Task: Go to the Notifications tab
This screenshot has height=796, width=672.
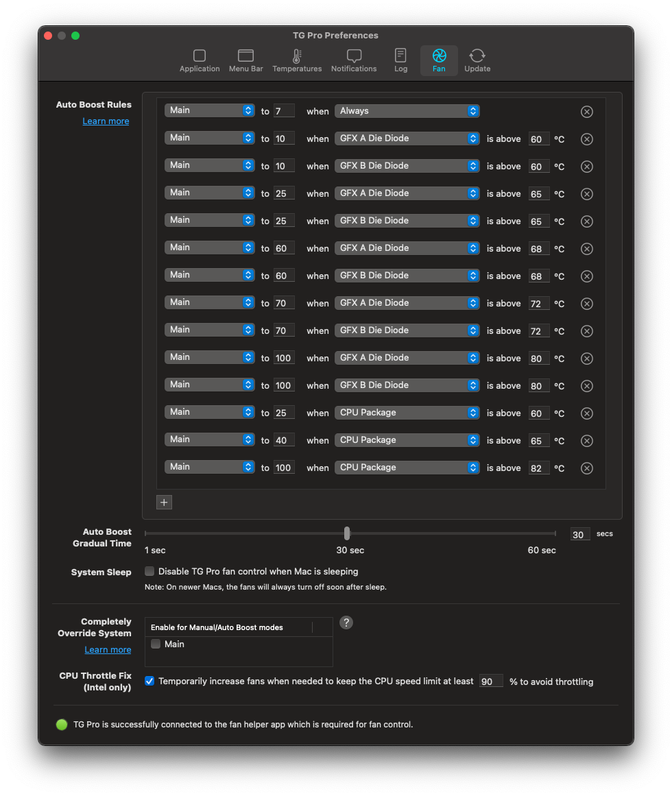Action: [x=354, y=60]
